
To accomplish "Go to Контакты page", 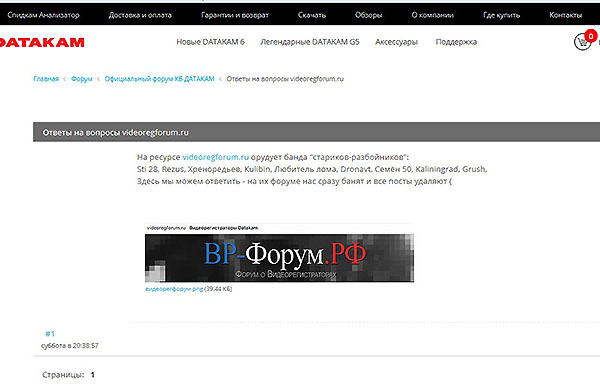I will [566, 15].
